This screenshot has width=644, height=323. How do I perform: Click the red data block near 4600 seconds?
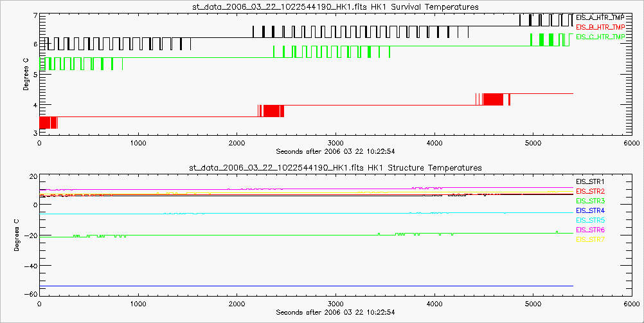click(492, 99)
